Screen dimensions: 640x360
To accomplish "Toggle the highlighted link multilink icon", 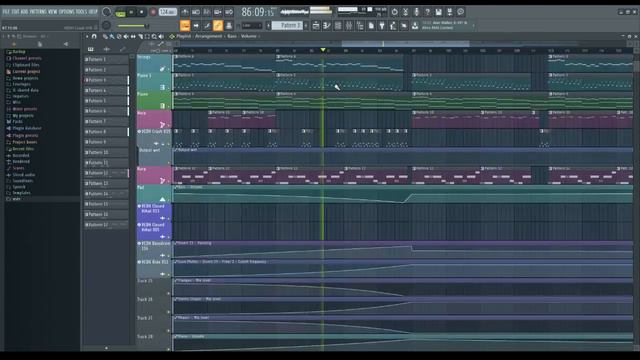I will point(218,26).
